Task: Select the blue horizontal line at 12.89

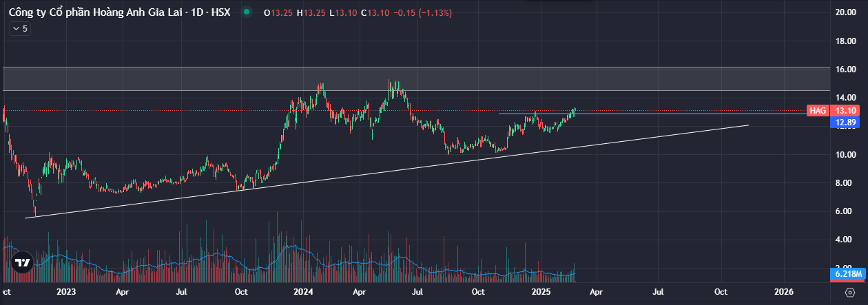Action: (x=654, y=113)
